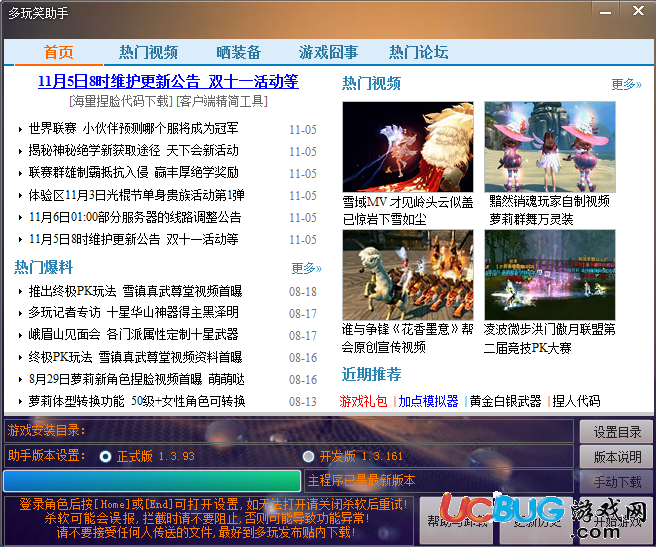The height and width of the screenshot is (547, 656).
Task: Select 正式版 1.3.93 radio button
Action: pos(105,456)
